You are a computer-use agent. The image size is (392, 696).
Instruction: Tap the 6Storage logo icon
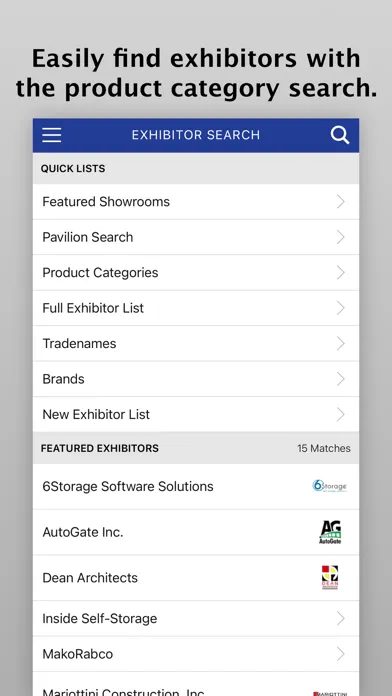coord(329,486)
